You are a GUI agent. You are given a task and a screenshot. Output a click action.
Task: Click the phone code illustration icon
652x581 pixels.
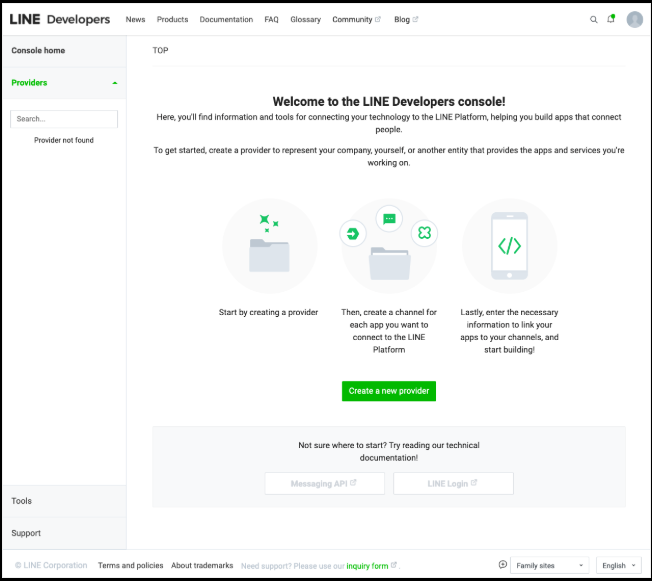tap(509, 246)
